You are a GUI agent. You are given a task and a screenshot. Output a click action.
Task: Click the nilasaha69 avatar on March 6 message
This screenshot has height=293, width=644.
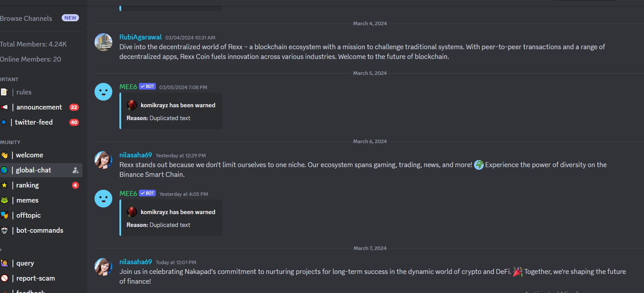103,160
